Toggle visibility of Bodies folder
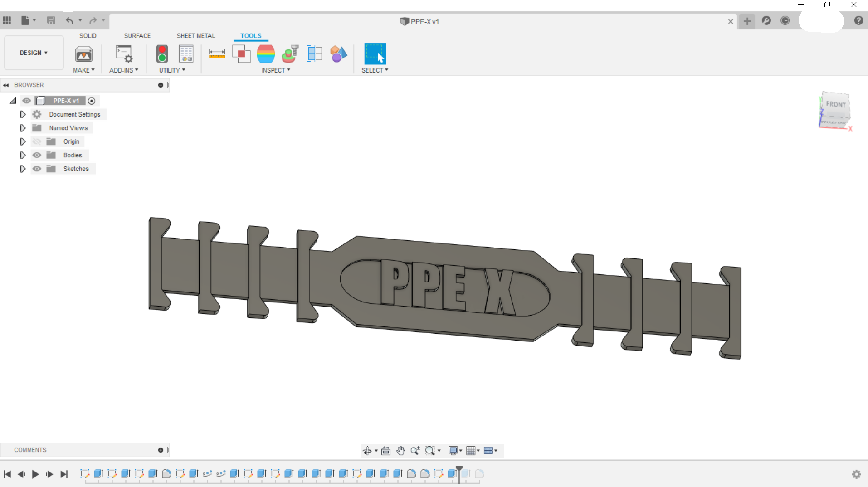 coord(37,155)
